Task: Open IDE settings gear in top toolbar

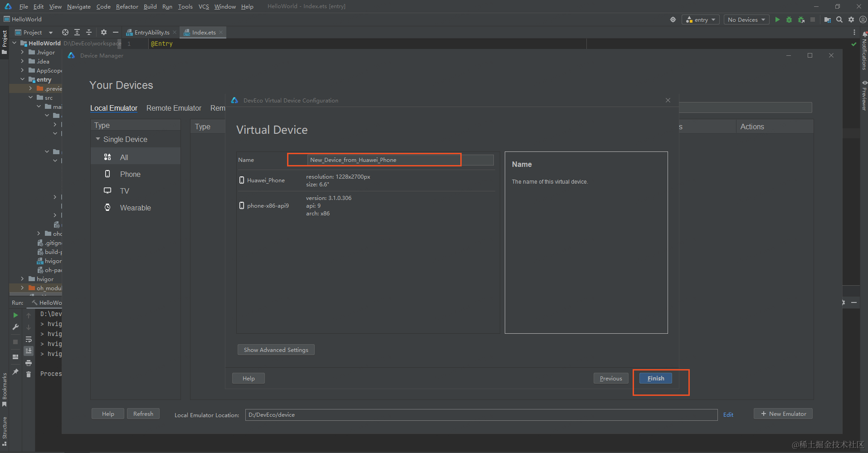Action: pos(851,19)
